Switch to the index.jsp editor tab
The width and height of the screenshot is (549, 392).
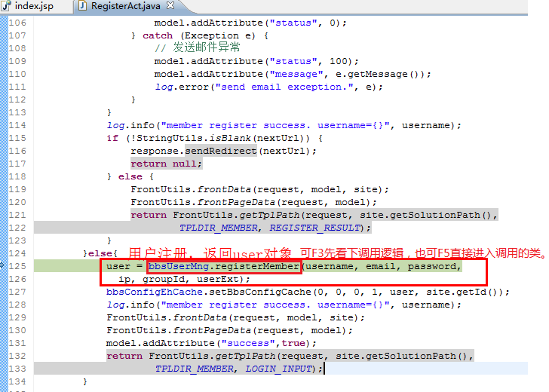coord(35,6)
